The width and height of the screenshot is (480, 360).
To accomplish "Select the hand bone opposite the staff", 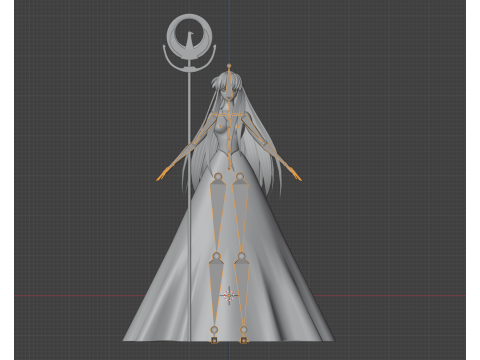I will [x=295, y=175].
